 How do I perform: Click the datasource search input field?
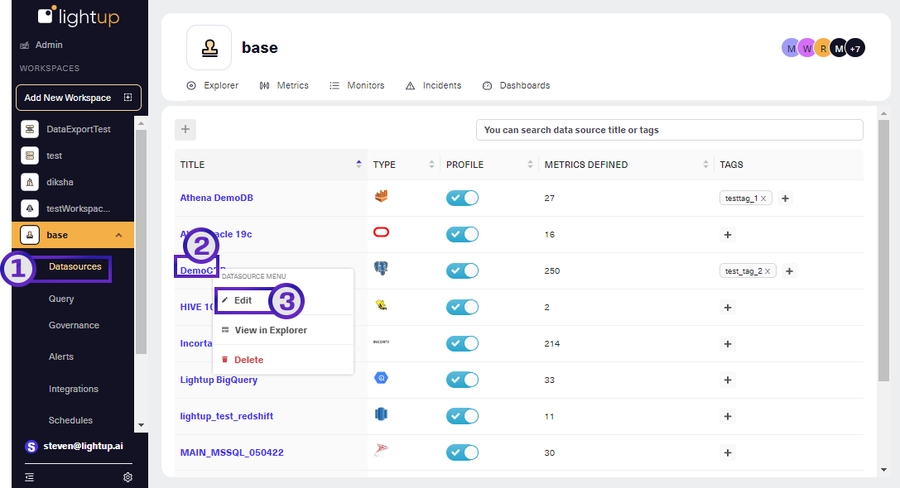[x=669, y=130]
